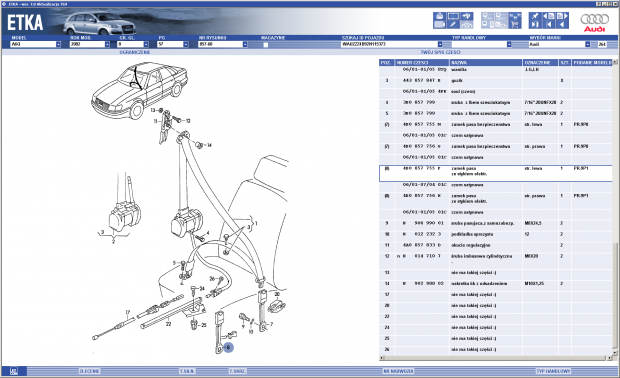This screenshot has height=378, width=620.
Task: Click highlighted callout 8 in the diagram
Action: point(229,348)
